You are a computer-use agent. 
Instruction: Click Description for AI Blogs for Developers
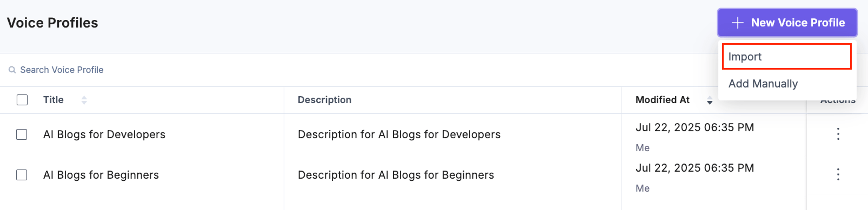[x=399, y=134]
